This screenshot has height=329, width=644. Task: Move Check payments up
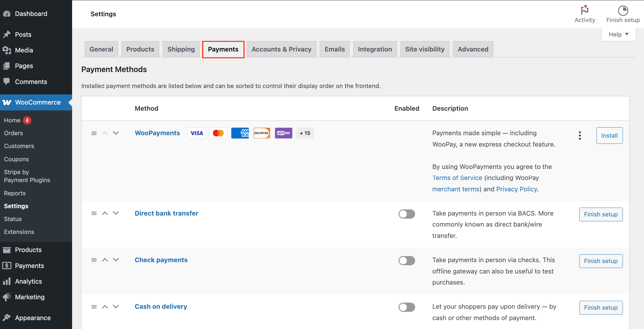(105, 260)
